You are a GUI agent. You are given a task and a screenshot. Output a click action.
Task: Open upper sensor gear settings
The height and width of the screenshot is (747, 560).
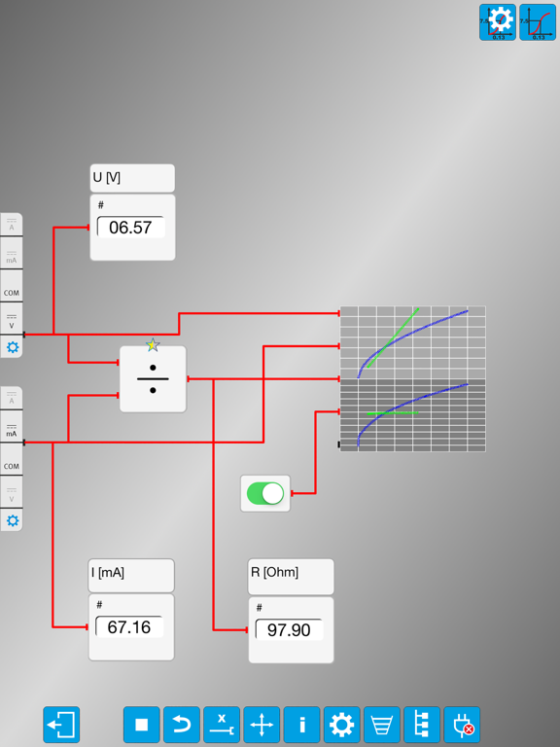[x=12, y=347]
